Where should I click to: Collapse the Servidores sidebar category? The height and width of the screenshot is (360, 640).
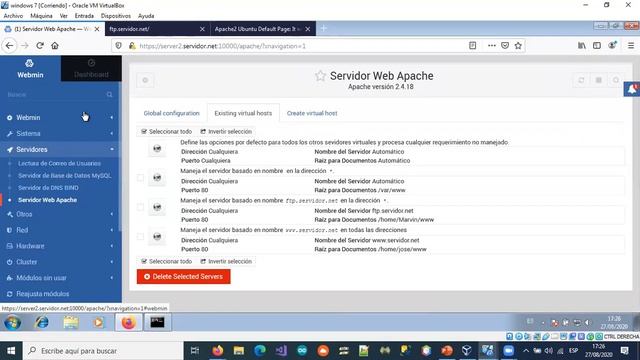(x=60, y=149)
